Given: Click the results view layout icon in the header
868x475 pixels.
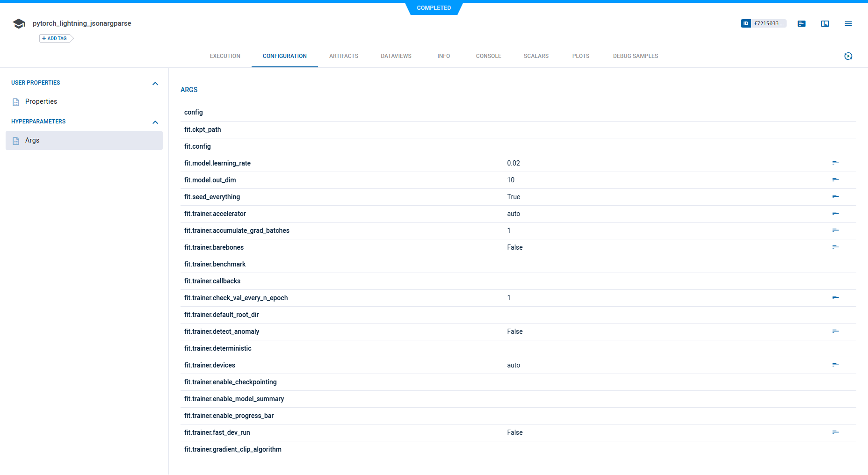Looking at the screenshot, I should (x=825, y=23).
